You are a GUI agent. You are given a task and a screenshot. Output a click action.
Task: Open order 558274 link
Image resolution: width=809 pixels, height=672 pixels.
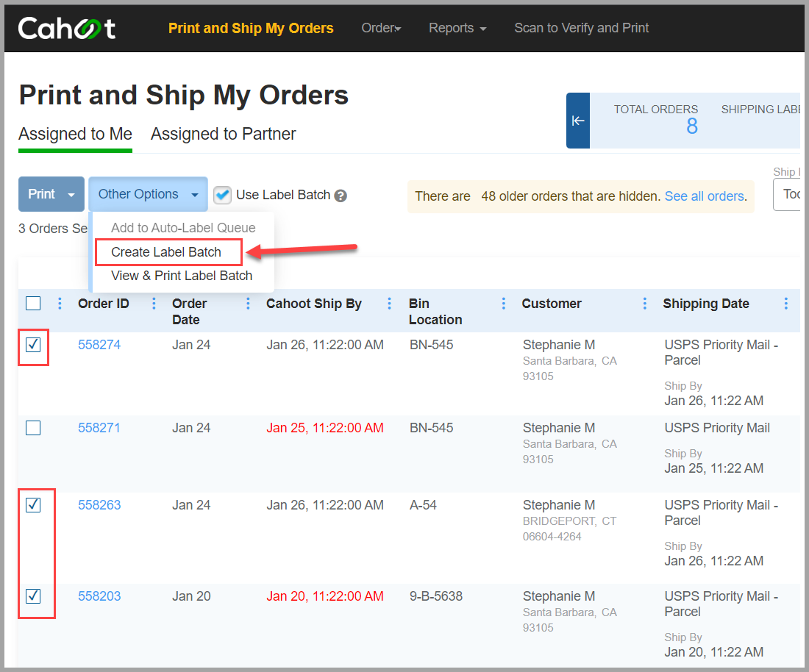pos(99,345)
